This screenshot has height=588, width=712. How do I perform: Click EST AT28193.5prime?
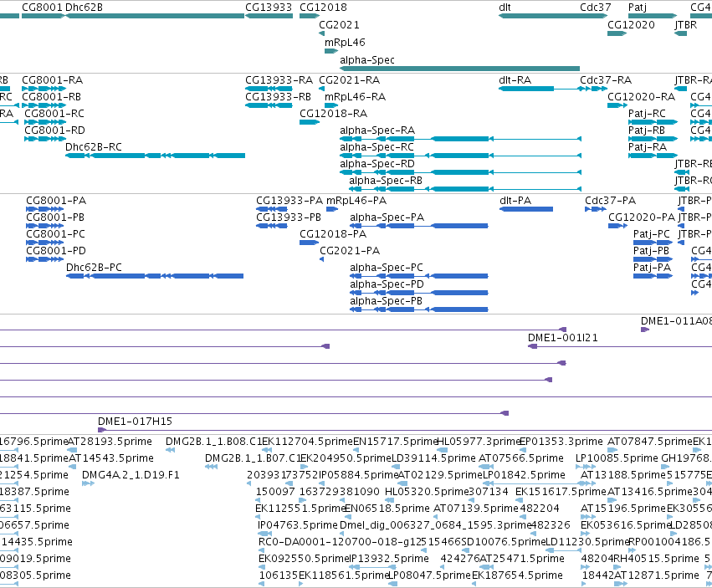click(x=110, y=442)
